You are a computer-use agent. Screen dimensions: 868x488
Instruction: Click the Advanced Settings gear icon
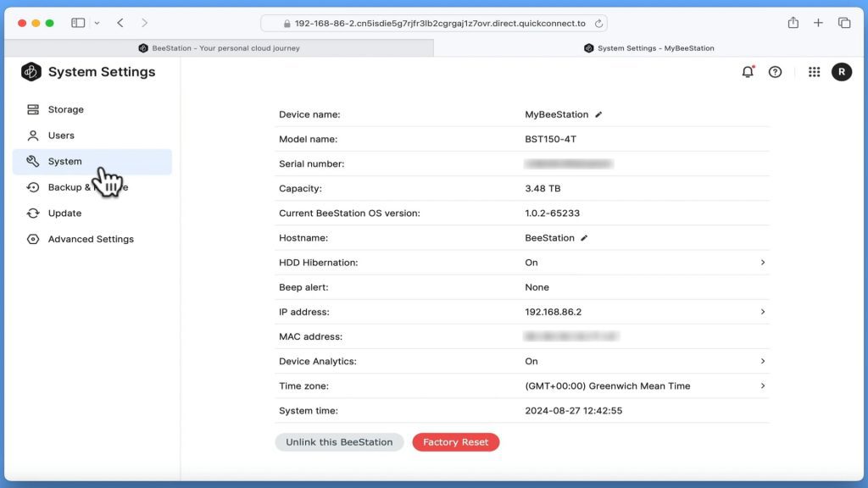click(x=33, y=239)
